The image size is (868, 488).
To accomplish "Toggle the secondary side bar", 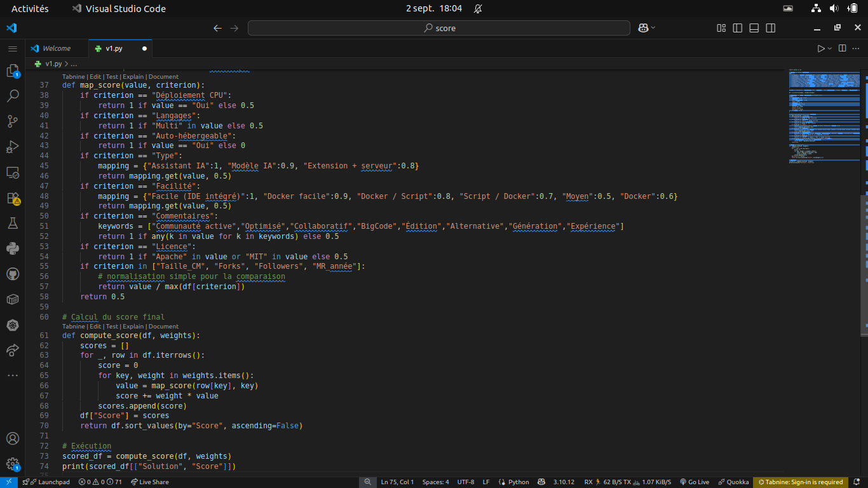I will click(771, 28).
